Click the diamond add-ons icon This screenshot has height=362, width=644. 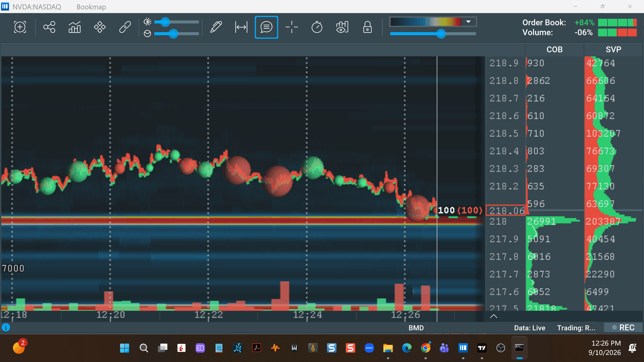[100, 27]
